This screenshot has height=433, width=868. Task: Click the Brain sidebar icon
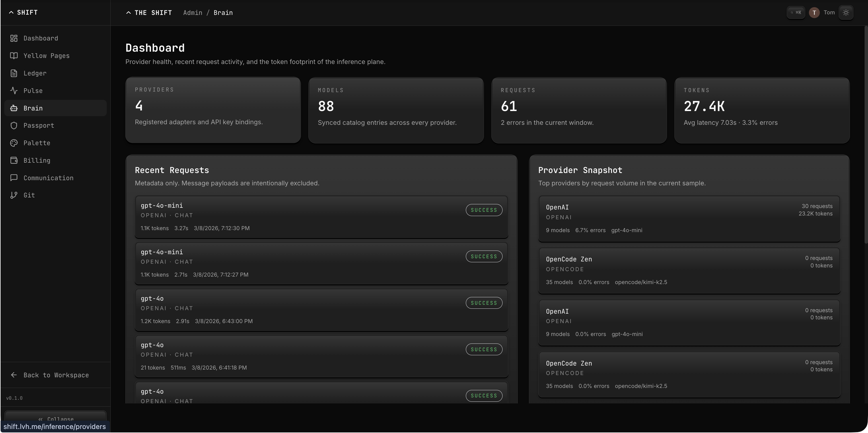coord(13,108)
